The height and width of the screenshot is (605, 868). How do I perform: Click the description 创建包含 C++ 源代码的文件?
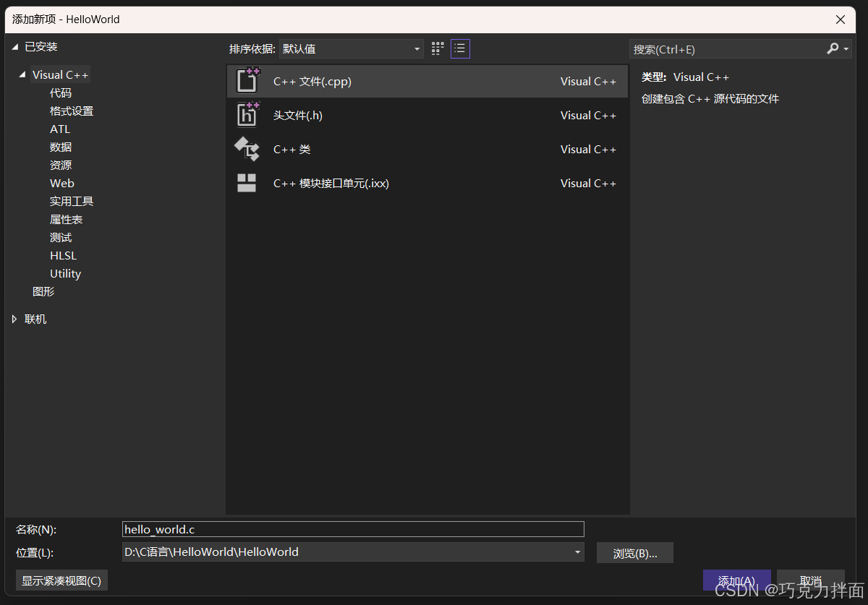(x=710, y=99)
